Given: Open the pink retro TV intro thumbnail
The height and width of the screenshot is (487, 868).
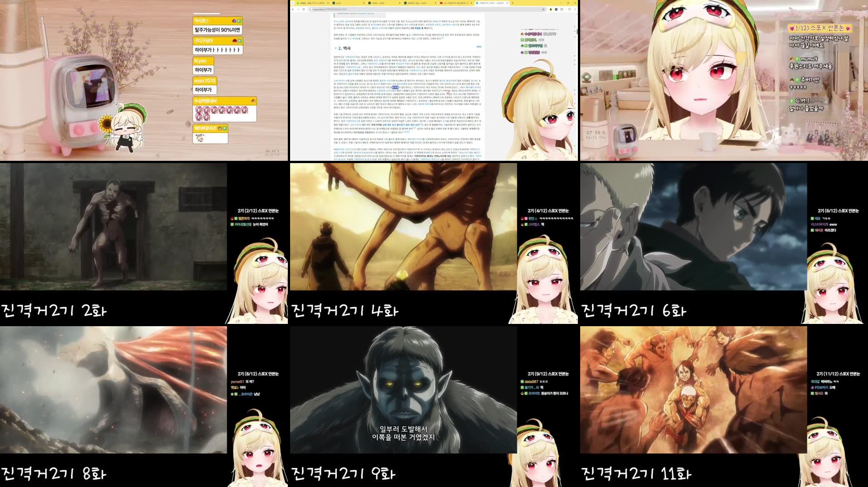Looking at the screenshot, I should tap(144, 80).
